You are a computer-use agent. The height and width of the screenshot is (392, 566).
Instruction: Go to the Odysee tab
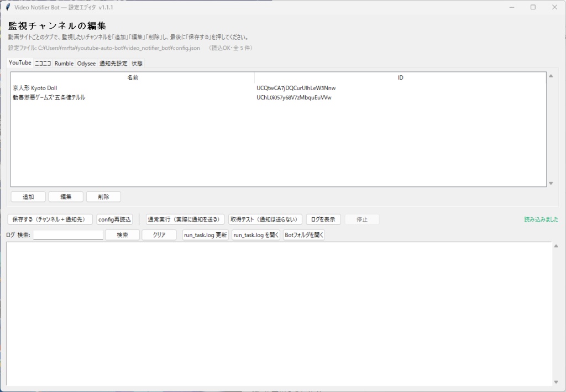(x=86, y=64)
